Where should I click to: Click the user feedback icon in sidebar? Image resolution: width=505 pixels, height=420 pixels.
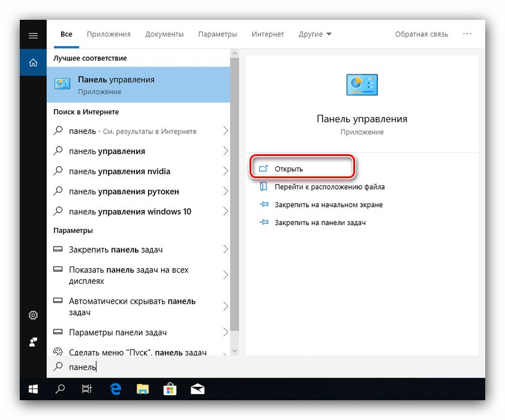[33, 342]
